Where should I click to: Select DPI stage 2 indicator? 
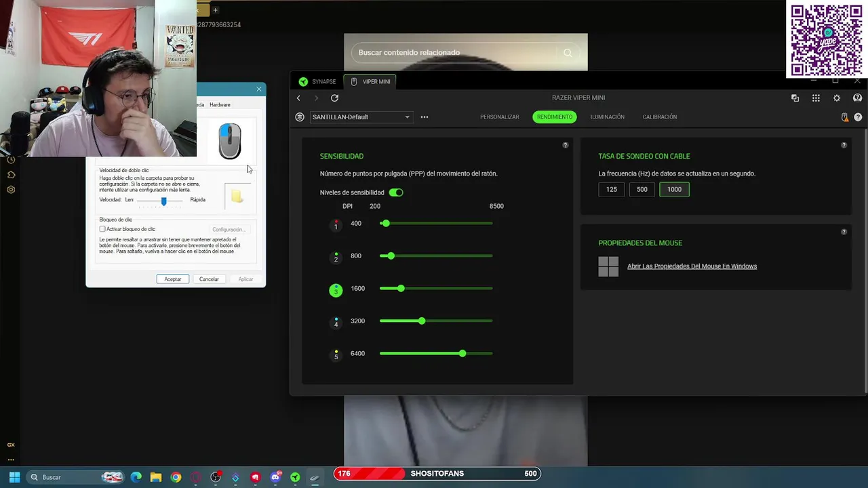tap(336, 257)
